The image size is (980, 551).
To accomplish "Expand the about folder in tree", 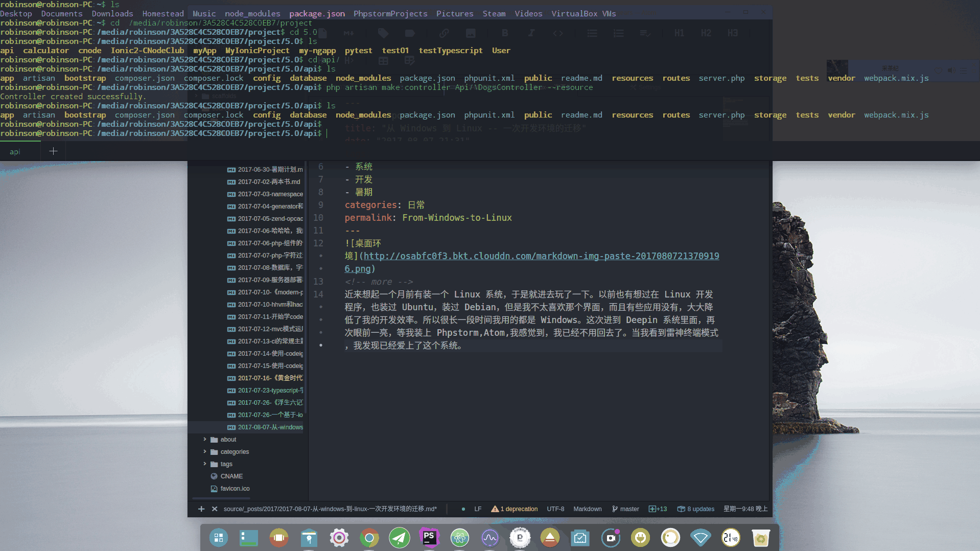I will pyautogui.click(x=205, y=440).
